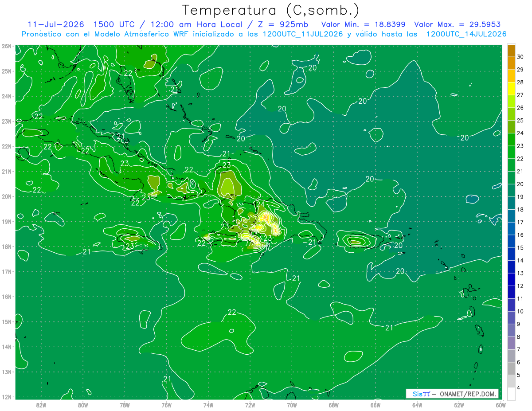Select the '74W' longitude axis label
Image resolution: width=532 pixels, height=411 pixels.
coord(208,405)
